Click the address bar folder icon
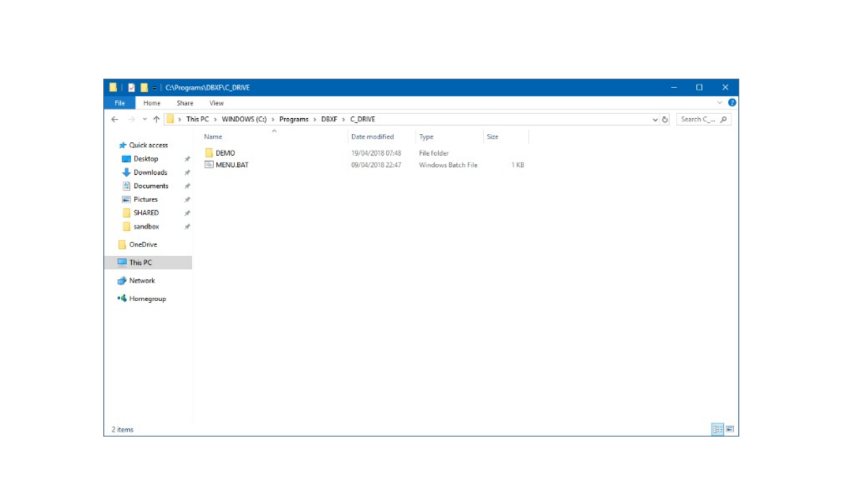Viewport: 842px width, 504px height. coord(170,119)
